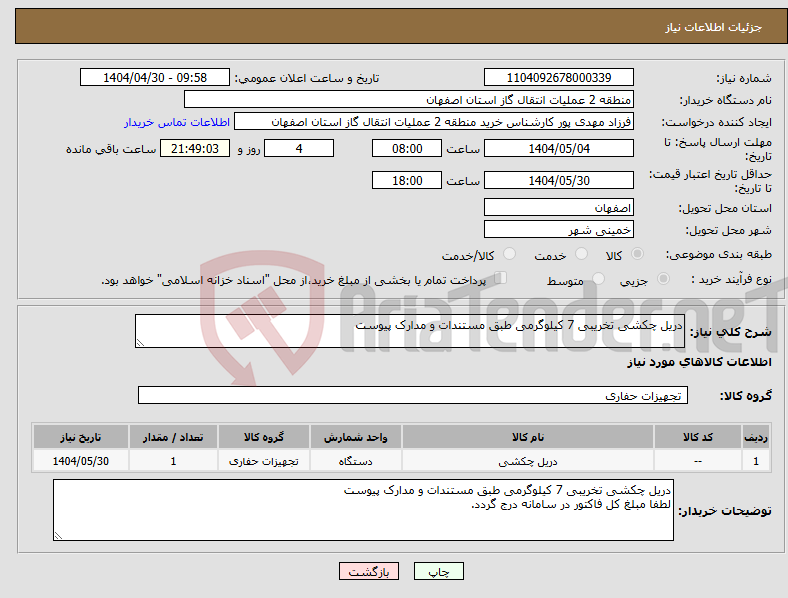Open the اطلاعات تماس خریدار link

point(177,122)
